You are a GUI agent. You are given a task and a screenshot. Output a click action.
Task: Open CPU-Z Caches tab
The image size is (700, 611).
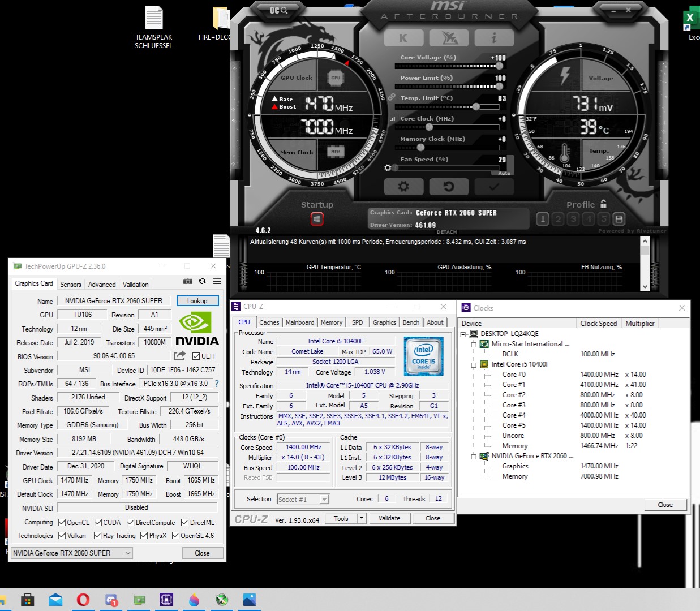coord(269,322)
